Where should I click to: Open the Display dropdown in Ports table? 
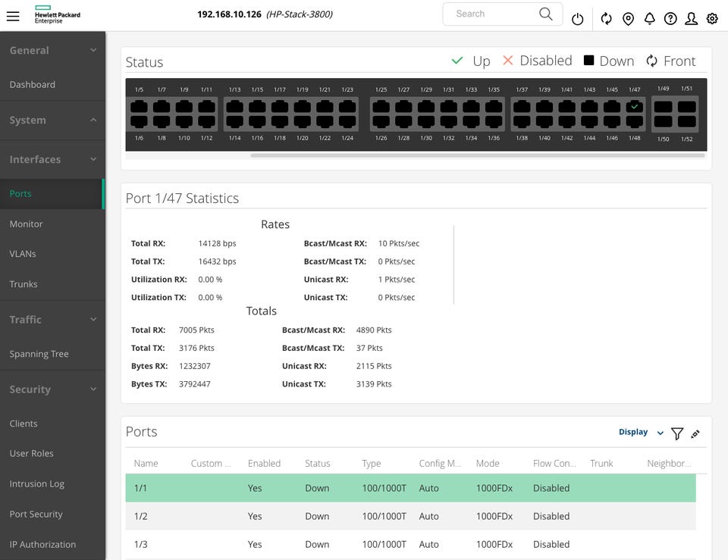tap(641, 432)
